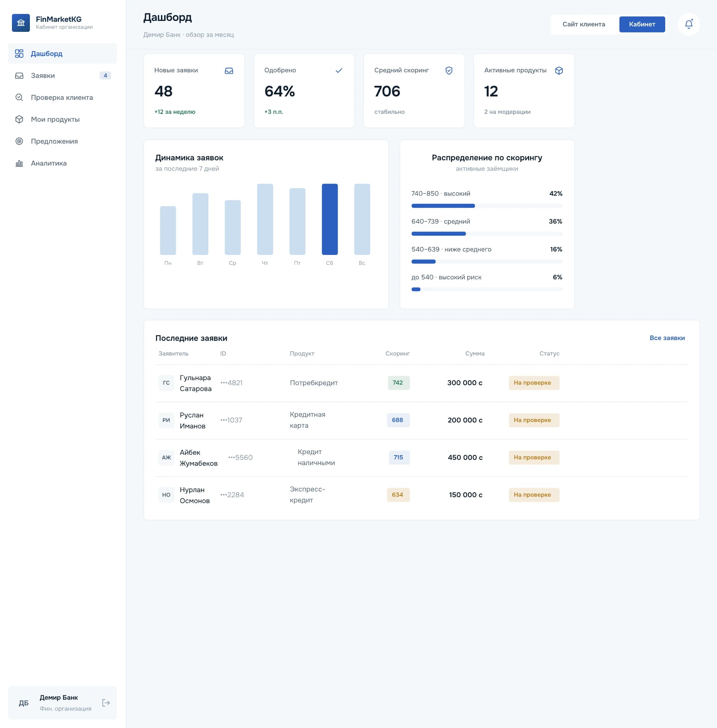Viewport: 717px width, 728px height.
Task: Switch to Сайт клиента view
Action: click(584, 24)
